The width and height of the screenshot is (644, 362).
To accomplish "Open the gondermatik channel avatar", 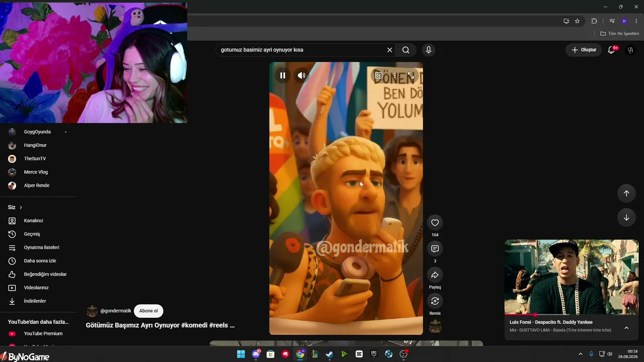I will tap(92, 311).
